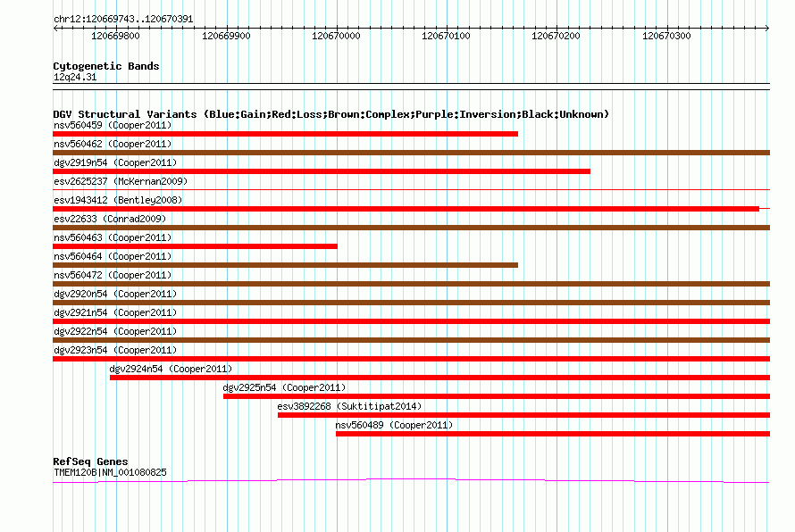Open nsv560489 (Cooper2011) variant label
The image size is (795, 532).
394,425
